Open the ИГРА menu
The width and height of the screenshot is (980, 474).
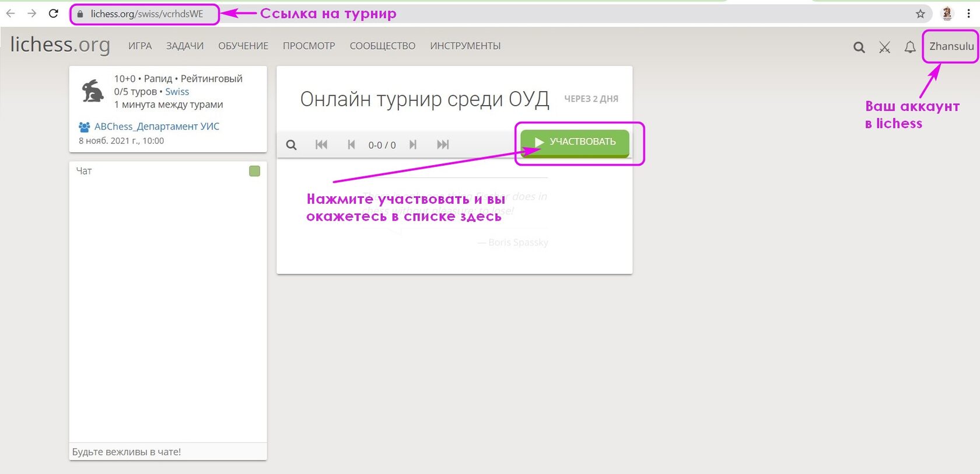click(x=140, y=46)
